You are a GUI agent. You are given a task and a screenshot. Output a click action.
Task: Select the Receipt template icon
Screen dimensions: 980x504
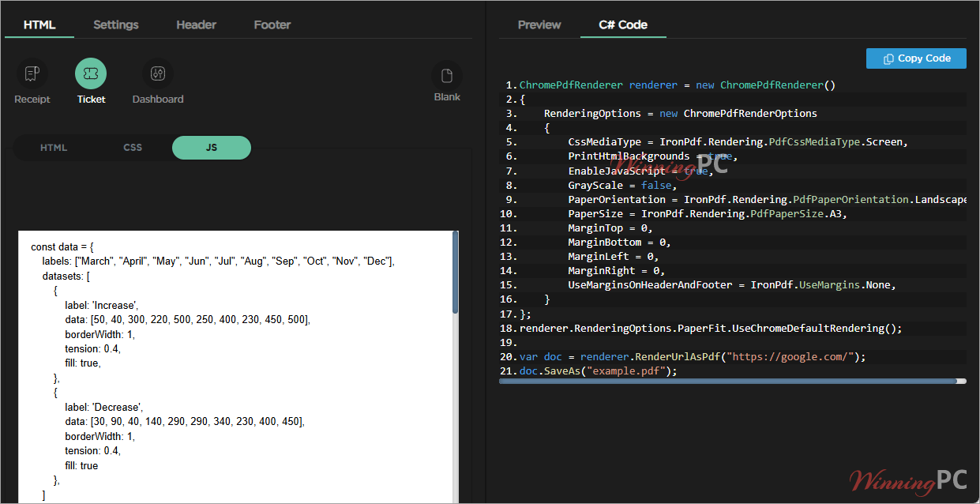pos(32,73)
